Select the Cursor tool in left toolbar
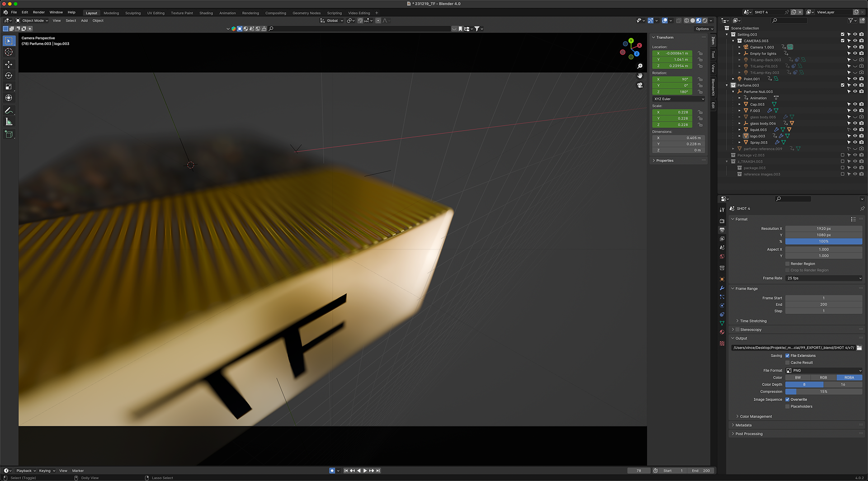 point(9,52)
